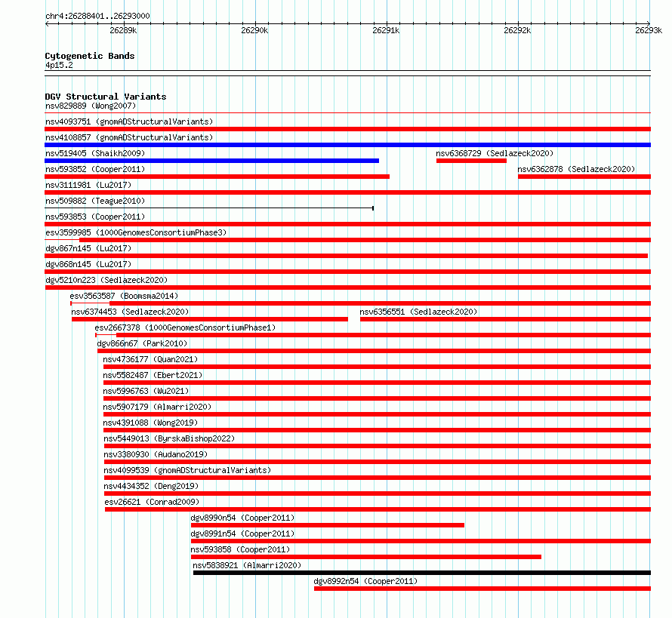Select the nsv4108857 gnomAD variant label
Screen dimensions: 672x618
(x=129, y=137)
